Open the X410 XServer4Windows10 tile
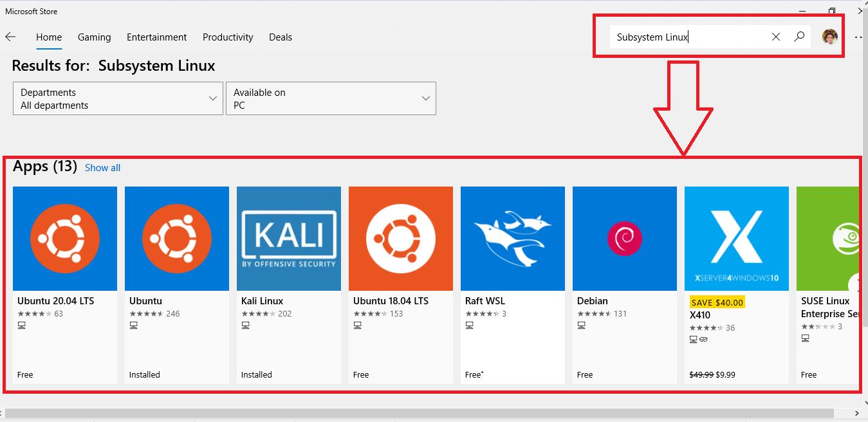 (737, 239)
